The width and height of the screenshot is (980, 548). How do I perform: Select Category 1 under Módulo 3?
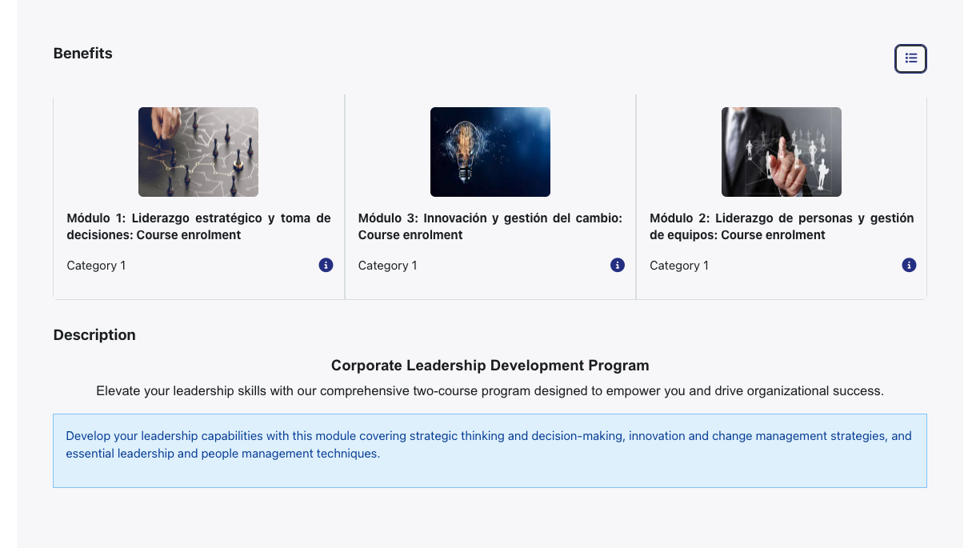(388, 266)
